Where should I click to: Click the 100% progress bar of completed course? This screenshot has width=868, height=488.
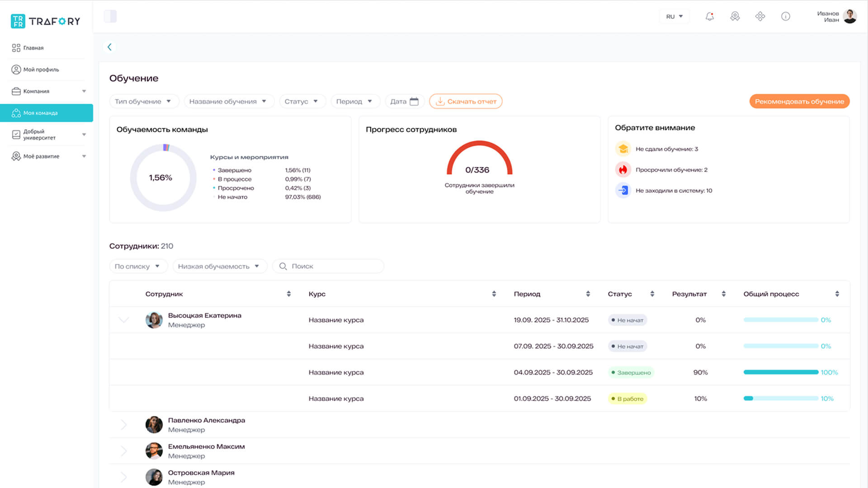click(x=780, y=372)
